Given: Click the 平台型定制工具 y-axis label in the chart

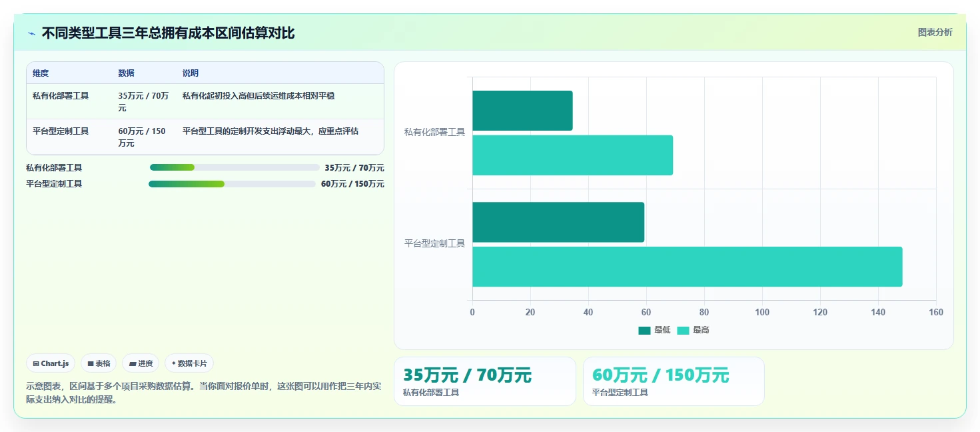Looking at the screenshot, I should pos(434,243).
